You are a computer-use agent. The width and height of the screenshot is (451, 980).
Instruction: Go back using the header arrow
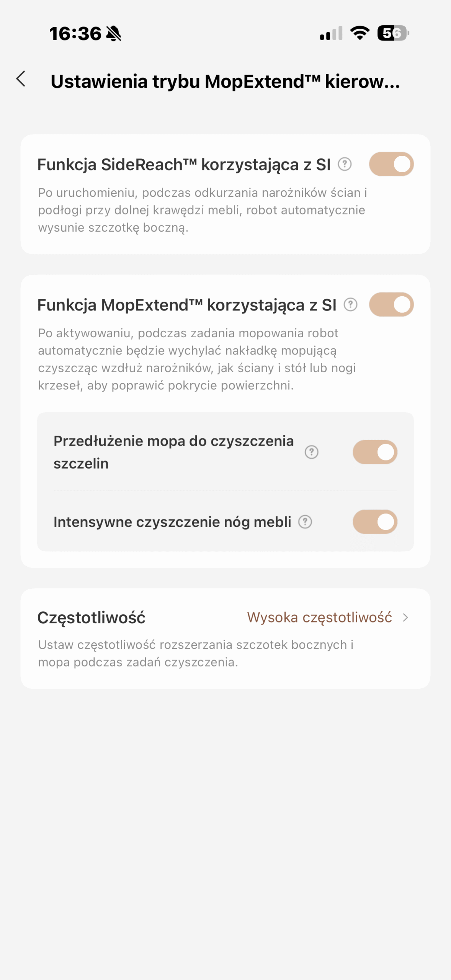pyautogui.click(x=21, y=79)
